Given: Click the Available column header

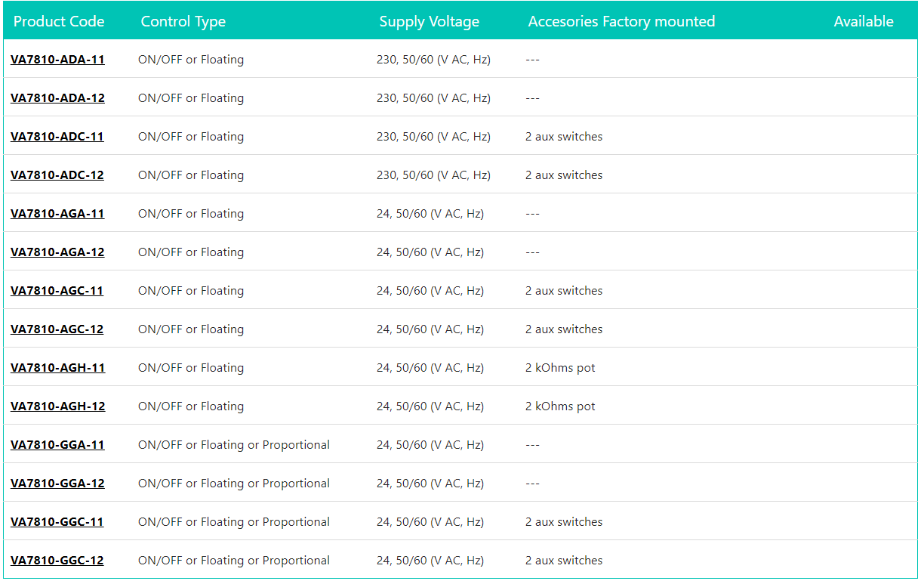Looking at the screenshot, I should tap(863, 22).
